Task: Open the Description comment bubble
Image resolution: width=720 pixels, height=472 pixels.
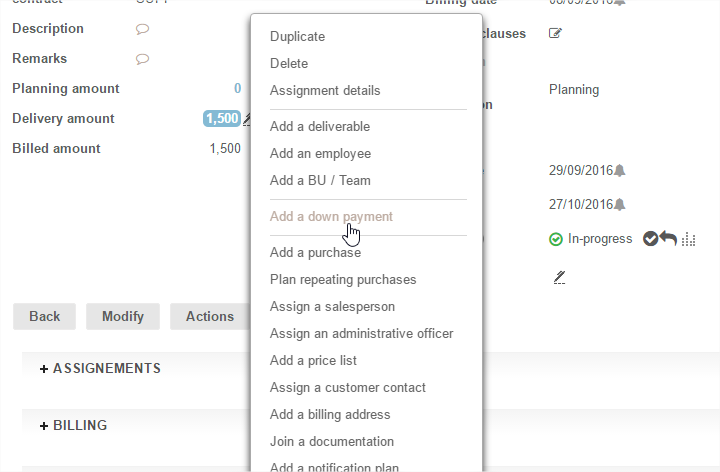Action: point(142,29)
